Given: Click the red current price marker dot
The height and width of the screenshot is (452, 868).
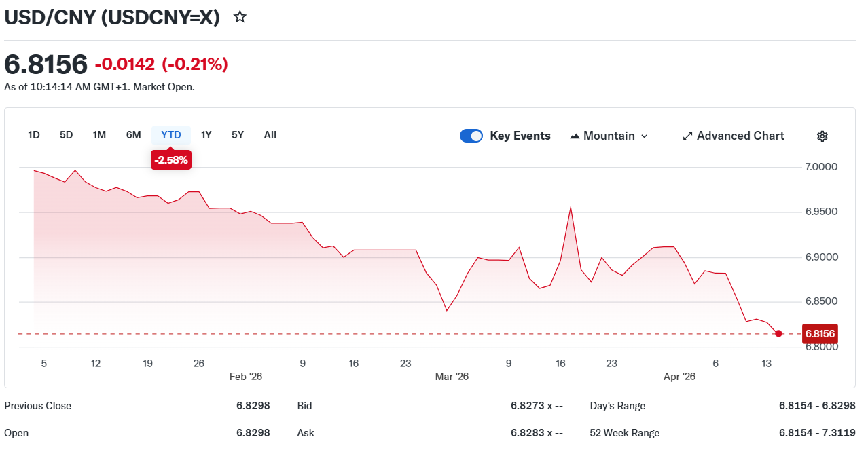Looking at the screenshot, I should tap(778, 333).
